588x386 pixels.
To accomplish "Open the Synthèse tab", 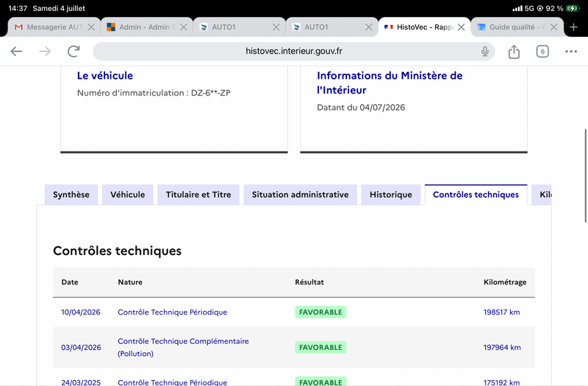I will click(x=71, y=195).
